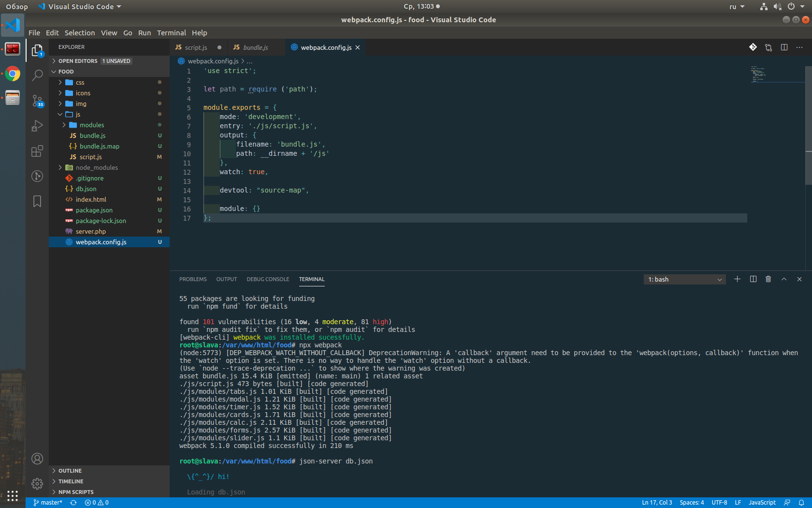812x508 pixels.
Task: Open the editor More Actions menu
Action: [x=799, y=47]
